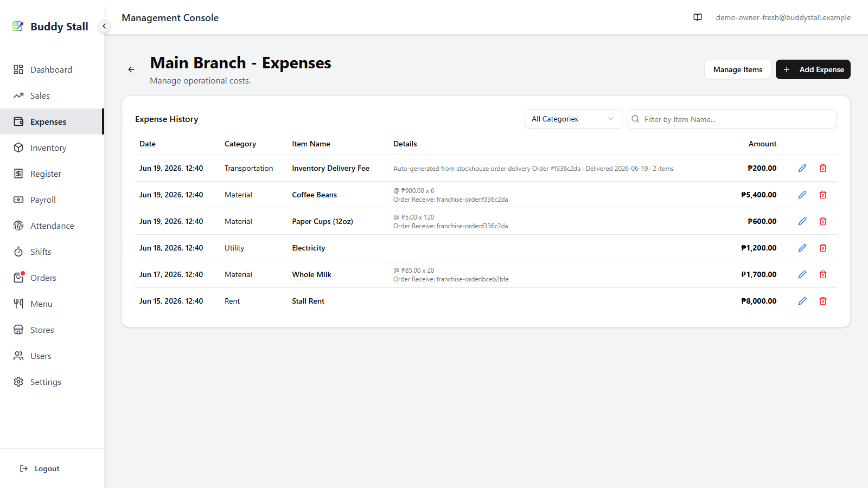This screenshot has width=868, height=488.
Task: Delete the Paper Cups (12oz) expense
Action: click(x=823, y=221)
